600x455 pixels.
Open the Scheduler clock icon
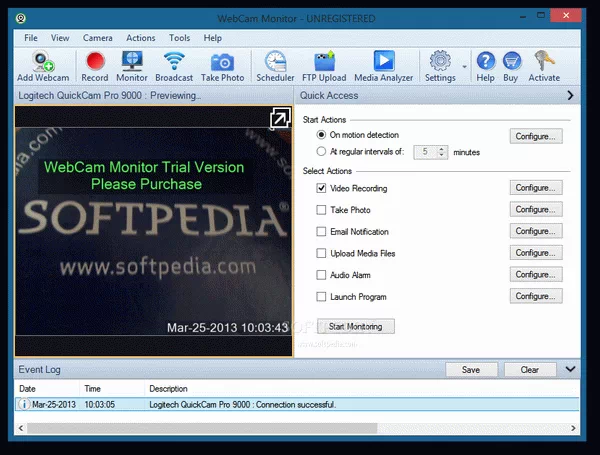[x=275, y=62]
